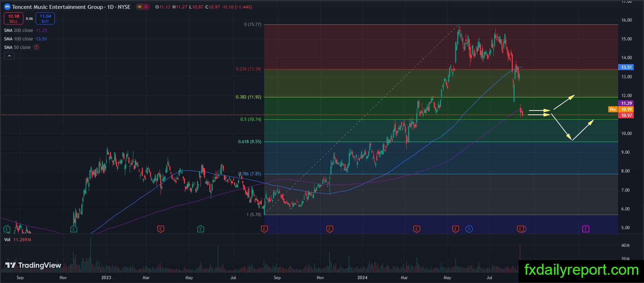This screenshot has height=283, width=644.
Task: Click the 16.00 price axis label
Action: coord(627,20)
